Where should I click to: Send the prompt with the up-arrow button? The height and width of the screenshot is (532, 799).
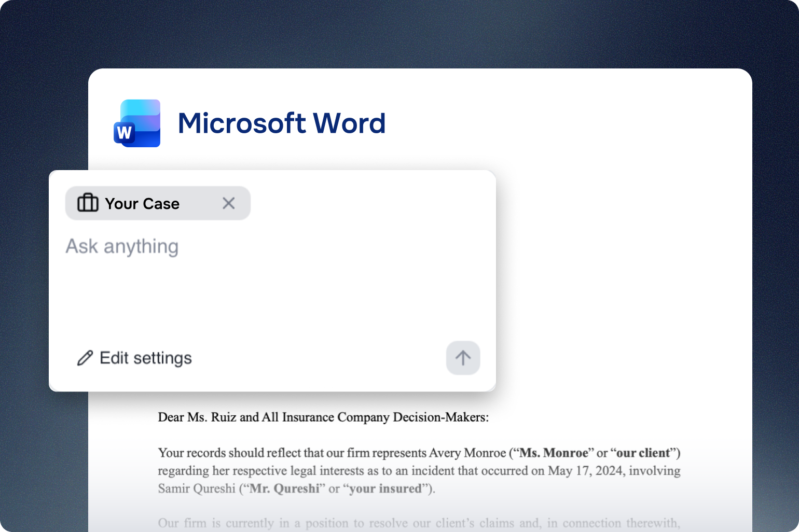click(463, 358)
